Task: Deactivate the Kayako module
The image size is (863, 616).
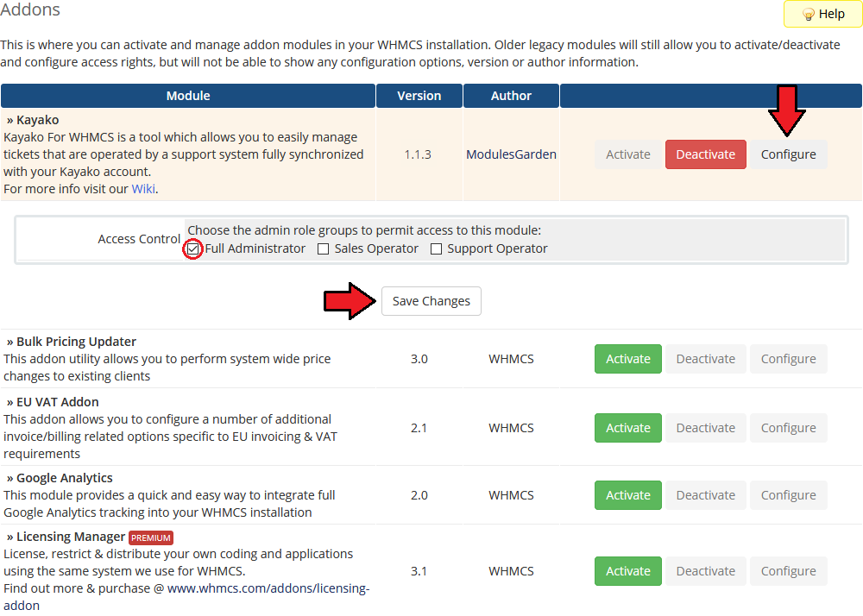Action: click(705, 154)
